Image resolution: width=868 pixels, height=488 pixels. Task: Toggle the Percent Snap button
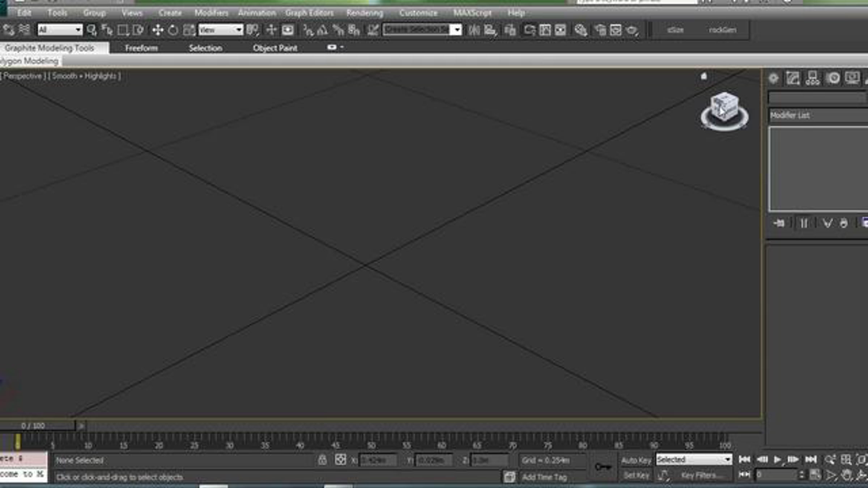pos(339,30)
